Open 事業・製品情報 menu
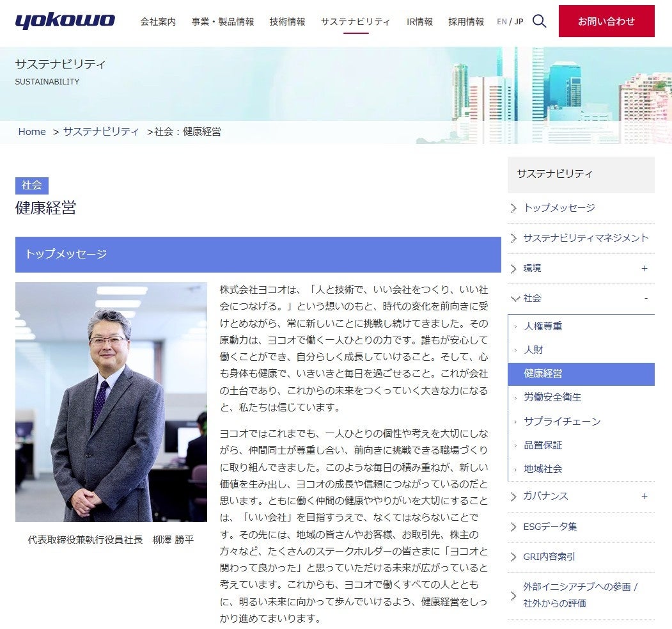 pyautogui.click(x=223, y=22)
